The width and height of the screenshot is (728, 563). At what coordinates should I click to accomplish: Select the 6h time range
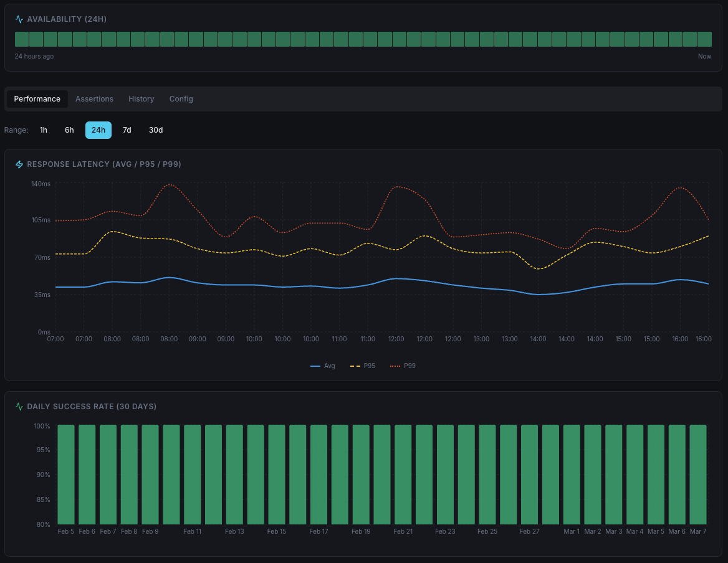[x=69, y=130]
